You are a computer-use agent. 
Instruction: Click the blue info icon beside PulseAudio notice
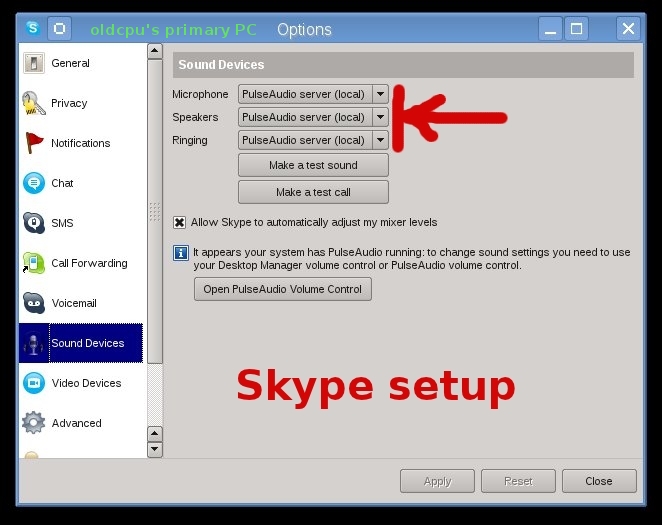181,253
